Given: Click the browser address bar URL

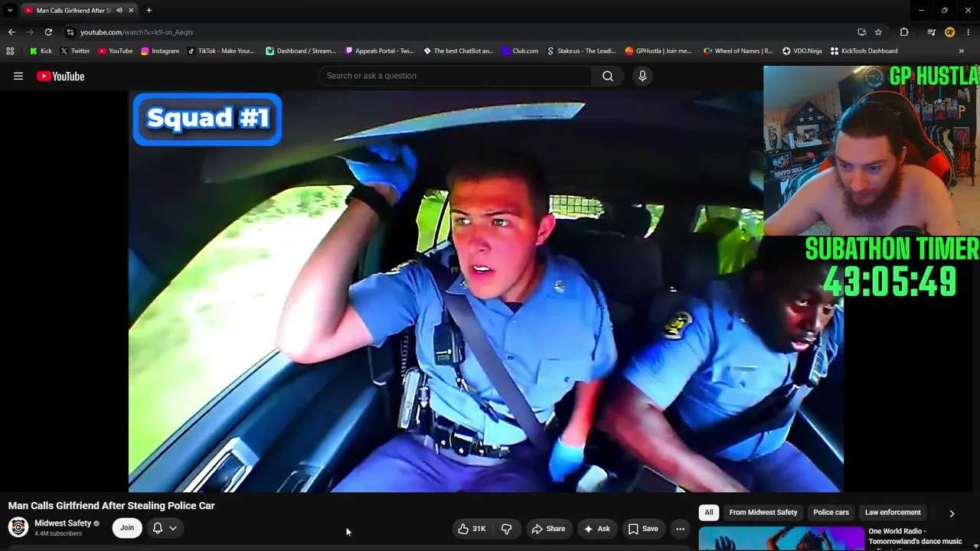Looking at the screenshot, I should pyautogui.click(x=136, y=32).
